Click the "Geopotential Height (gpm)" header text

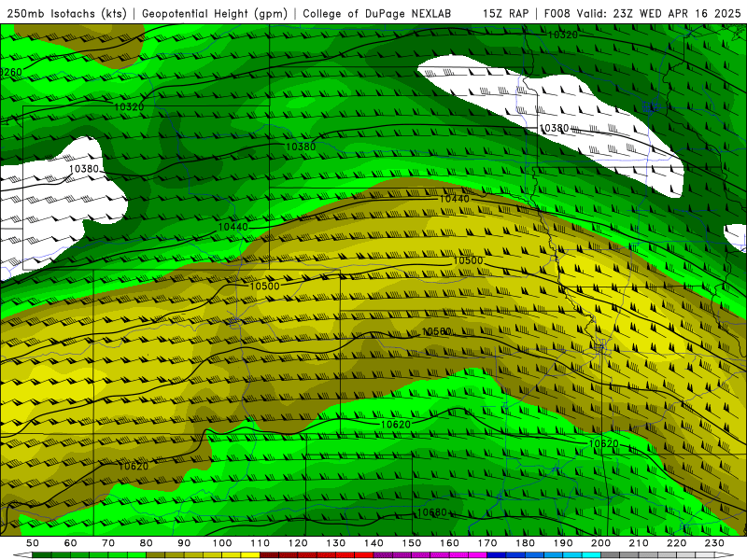(x=215, y=14)
